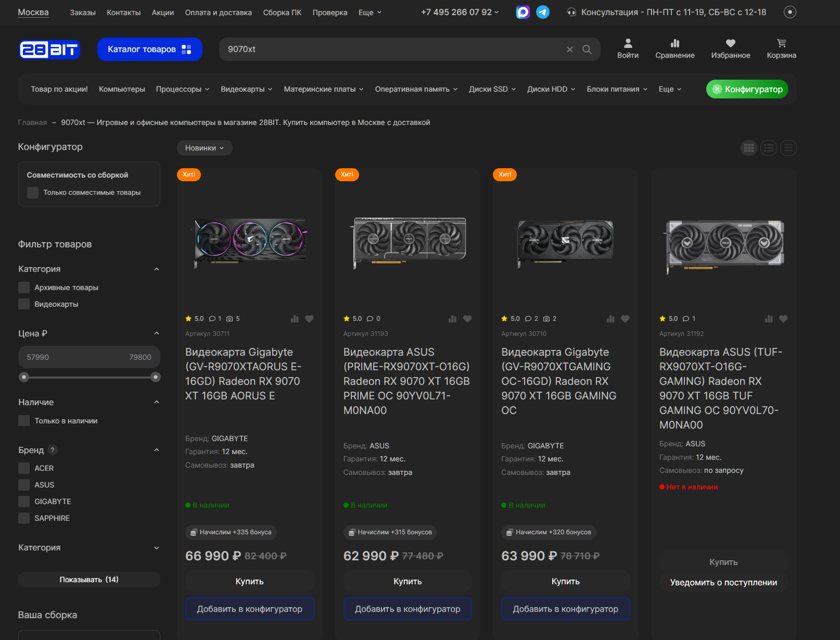Enable Только в наличии filter

coord(24,421)
